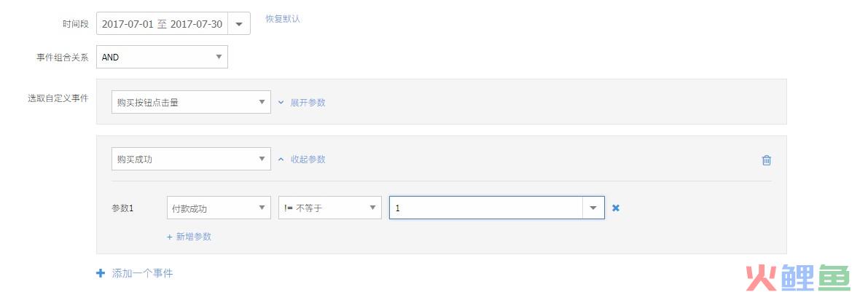868x295 pixels.
Task: Click the 恢复默认 link
Action: (282, 18)
